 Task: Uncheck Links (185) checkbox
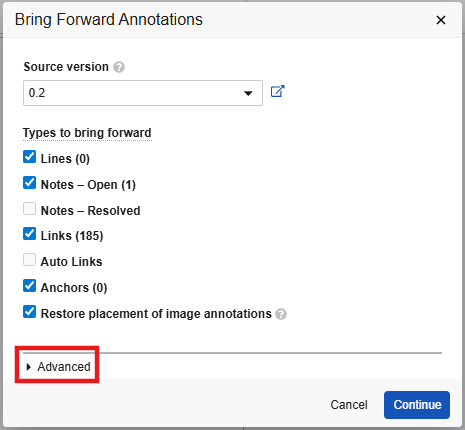pyautogui.click(x=30, y=234)
